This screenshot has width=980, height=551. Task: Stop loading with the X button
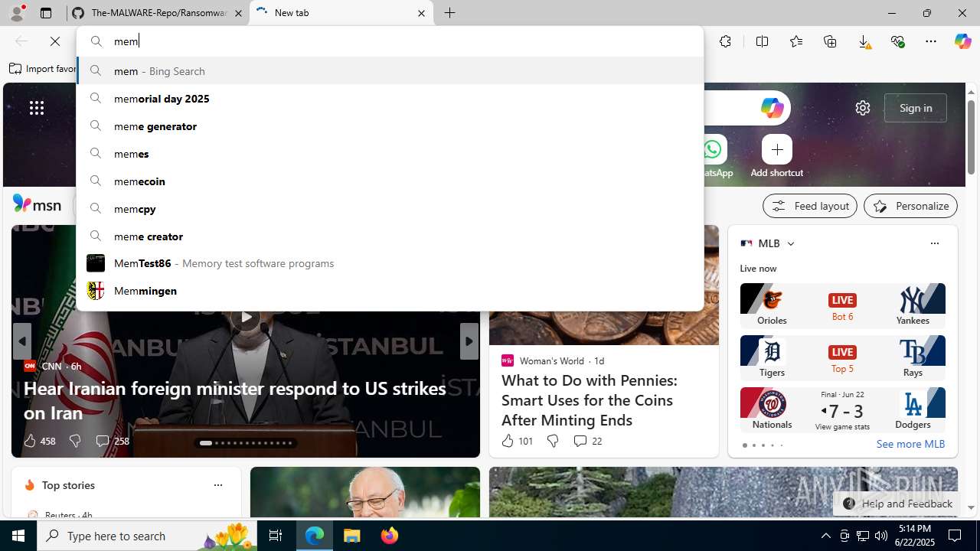click(x=55, y=41)
